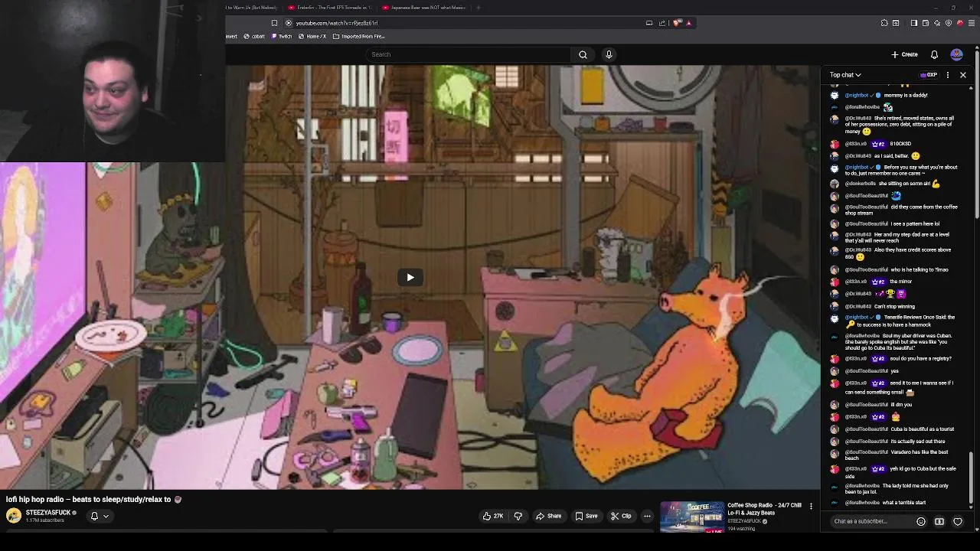Expand the subscription notification bell dropdown
The image size is (980, 551).
tap(100, 516)
